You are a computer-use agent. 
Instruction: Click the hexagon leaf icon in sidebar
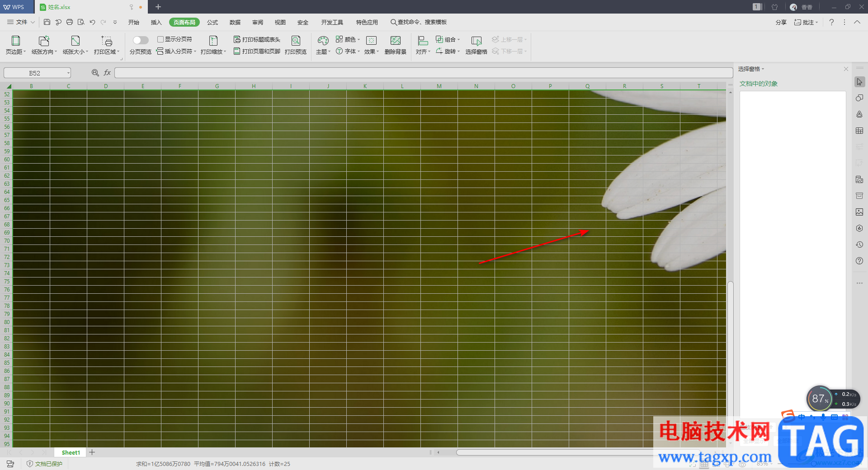click(859, 228)
